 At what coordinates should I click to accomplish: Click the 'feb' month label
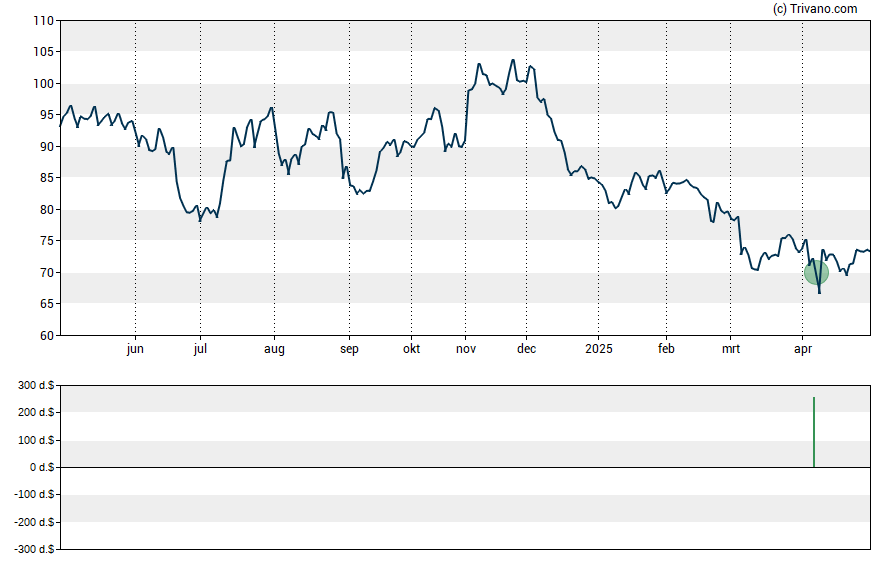pos(666,349)
